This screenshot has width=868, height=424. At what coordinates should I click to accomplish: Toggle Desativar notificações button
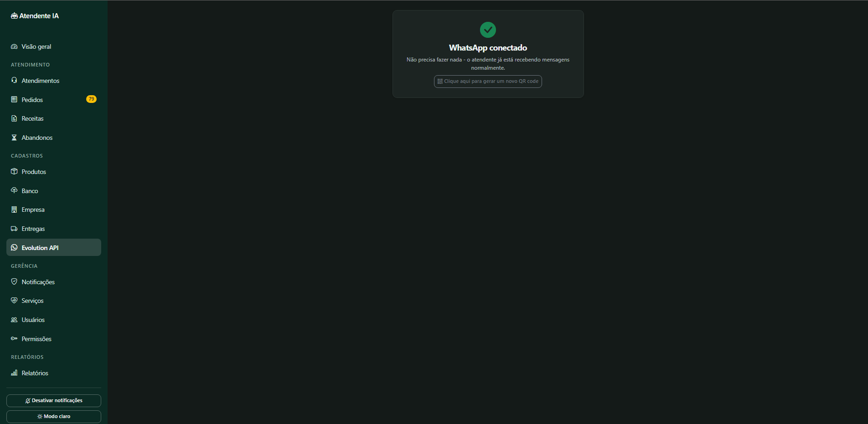coord(54,401)
